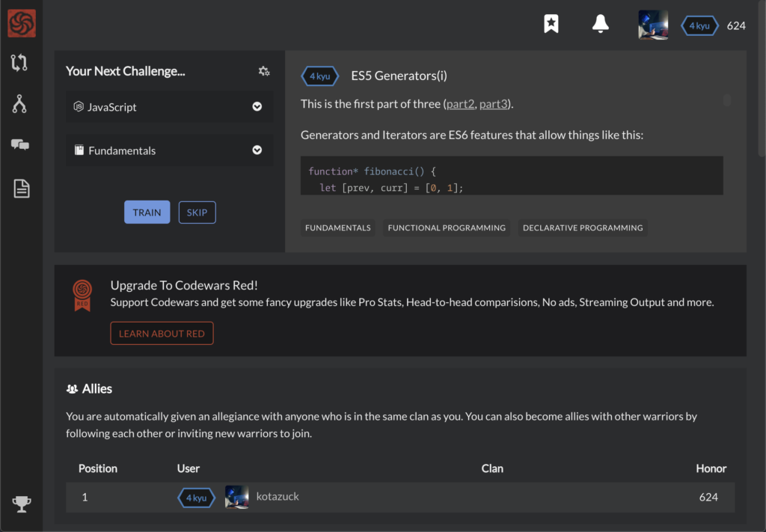Open the kotazuck user link
This screenshot has width=766, height=532.
pos(278,496)
